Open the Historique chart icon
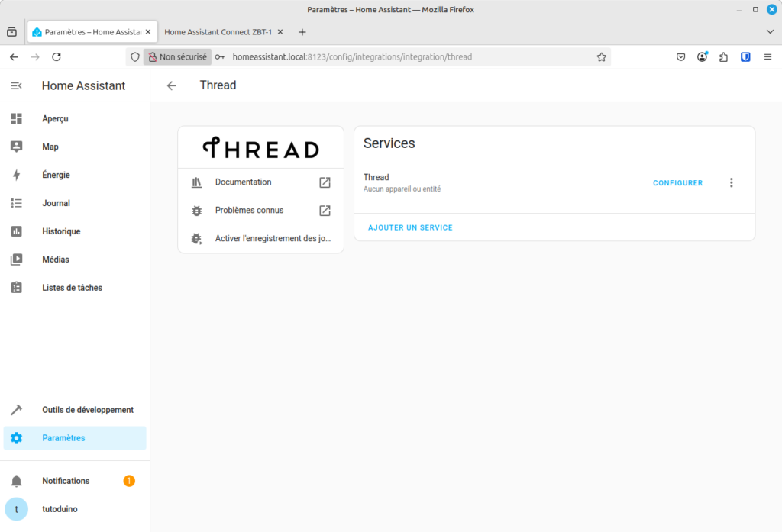This screenshot has width=782, height=532. pos(17,231)
